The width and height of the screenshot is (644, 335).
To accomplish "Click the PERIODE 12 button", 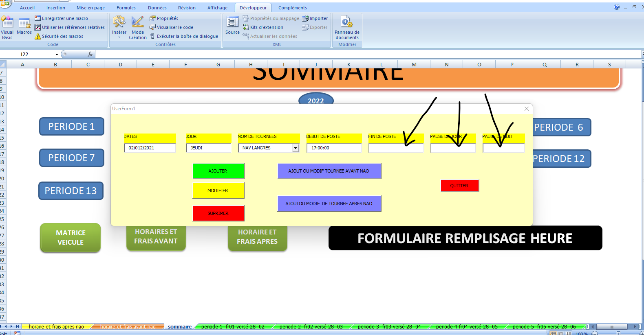I will pyautogui.click(x=561, y=159).
